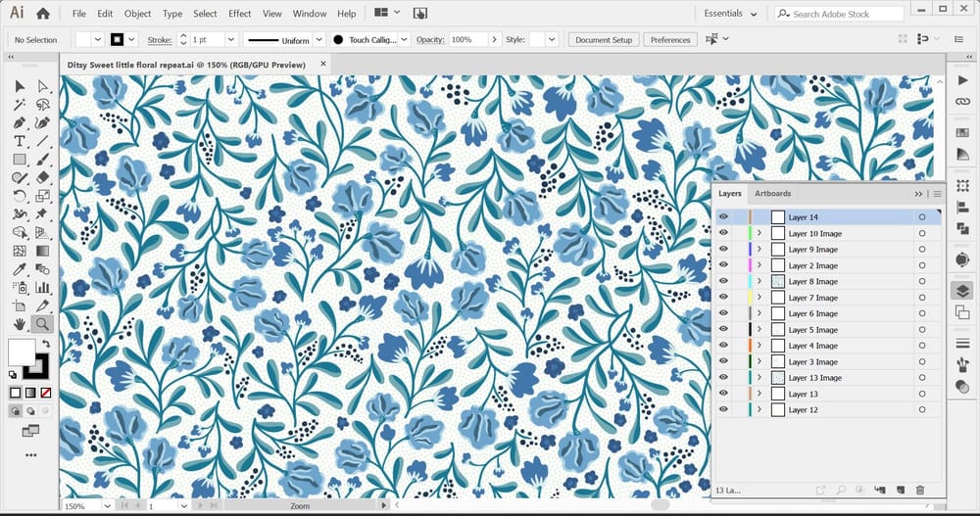Screen dimensions: 980x516
Task: Open stroke weight dropdown
Action: 230,39
